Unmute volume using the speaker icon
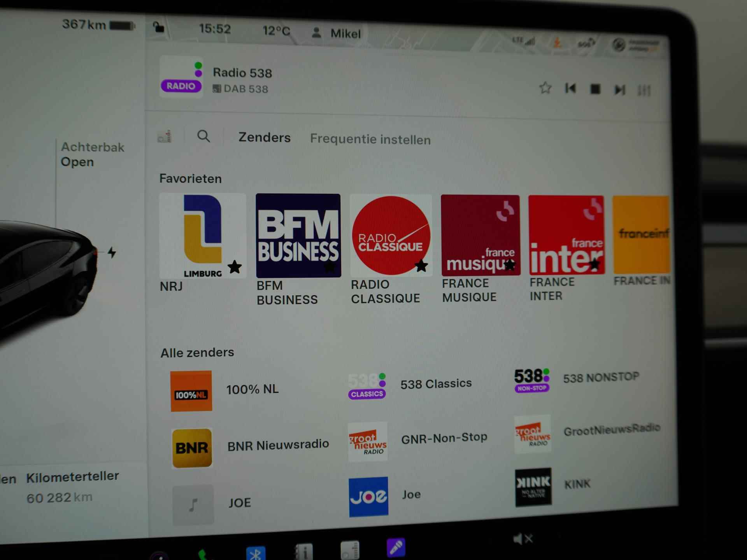The height and width of the screenshot is (560, 747). tap(523, 539)
